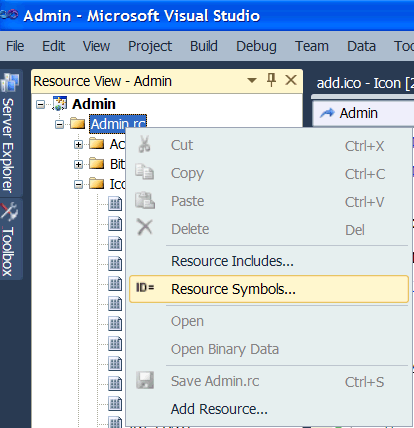Screen dimensions: 414x428
Task: Click the Server Explorer sidebar icon
Action: click(10, 82)
